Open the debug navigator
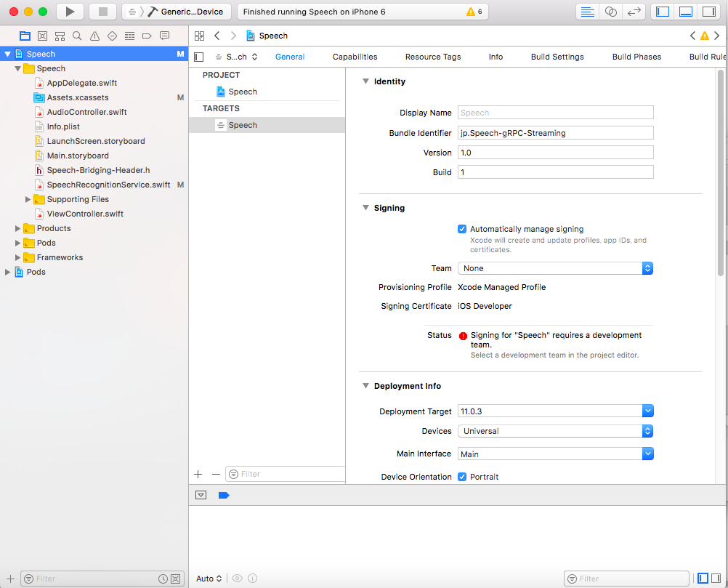 pyautogui.click(x=129, y=36)
